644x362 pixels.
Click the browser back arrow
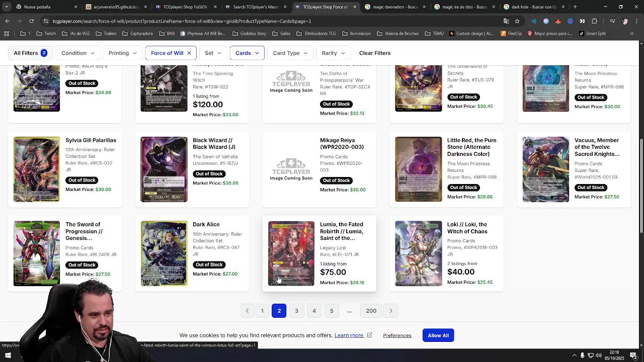(7, 21)
